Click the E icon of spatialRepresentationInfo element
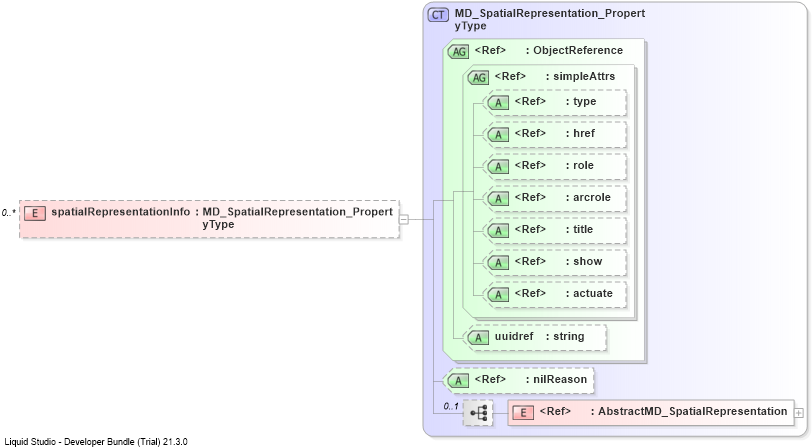Image resolution: width=812 pixels, height=447 pixels. (x=35, y=213)
